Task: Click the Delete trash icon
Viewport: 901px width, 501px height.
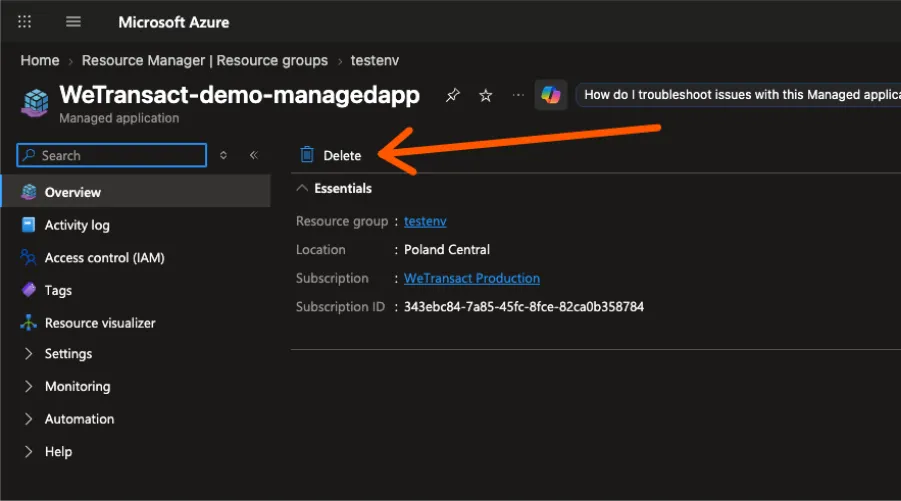Action: (x=307, y=155)
